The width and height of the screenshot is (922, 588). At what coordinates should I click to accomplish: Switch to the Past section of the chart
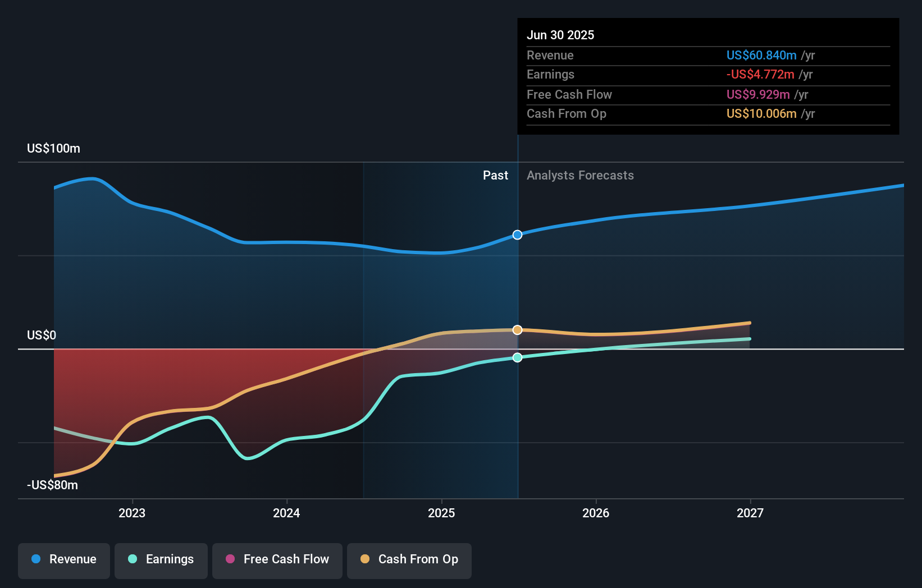[495, 175]
